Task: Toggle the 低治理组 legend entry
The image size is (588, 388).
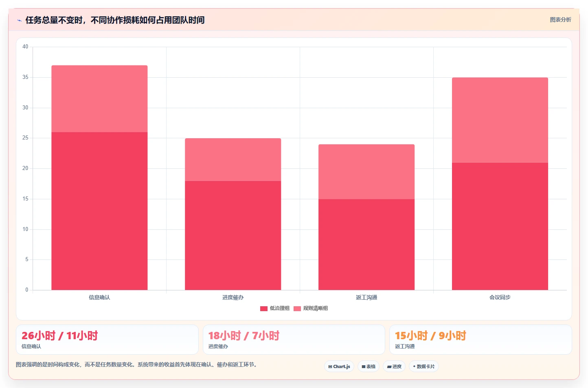Action: (x=275, y=308)
